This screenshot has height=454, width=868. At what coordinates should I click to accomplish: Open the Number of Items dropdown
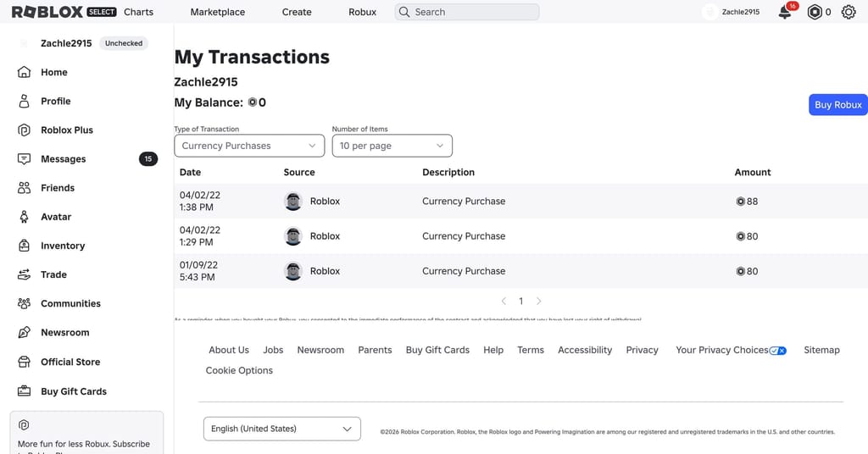tap(392, 146)
